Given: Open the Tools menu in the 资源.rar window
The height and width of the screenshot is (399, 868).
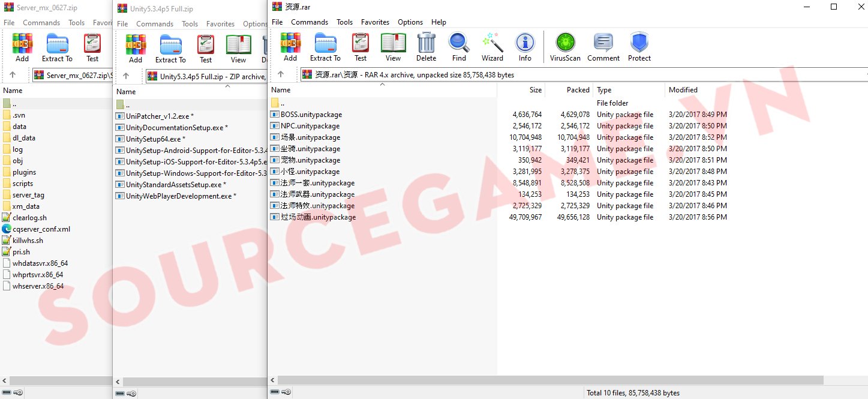Looking at the screenshot, I should tap(345, 22).
